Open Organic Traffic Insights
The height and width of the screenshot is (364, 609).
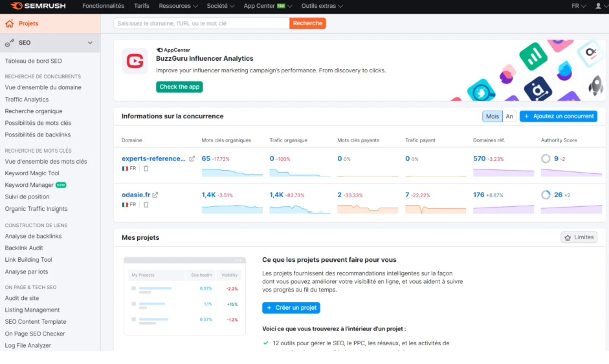pyautogui.click(x=36, y=209)
